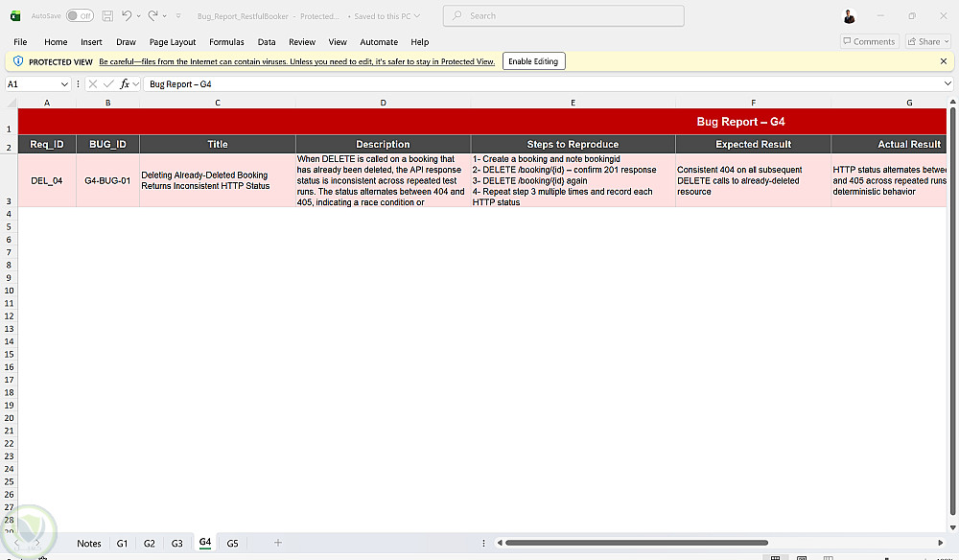The image size is (959, 560).
Task: Click the sheet tab bar options dots
Action: [483, 543]
